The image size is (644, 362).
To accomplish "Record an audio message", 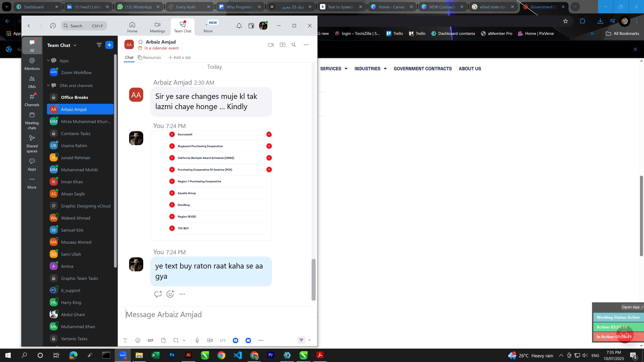I will click(197, 340).
